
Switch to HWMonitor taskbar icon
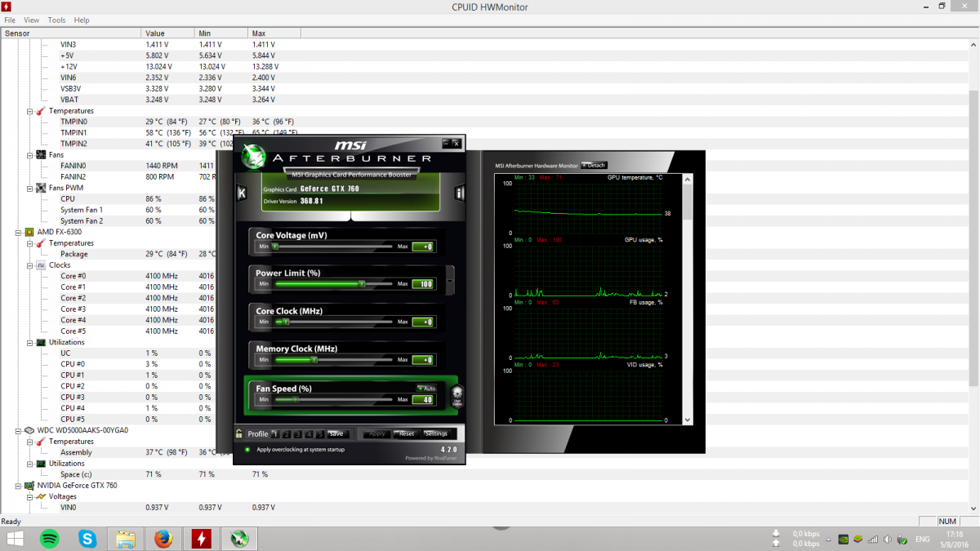[x=201, y=539]
